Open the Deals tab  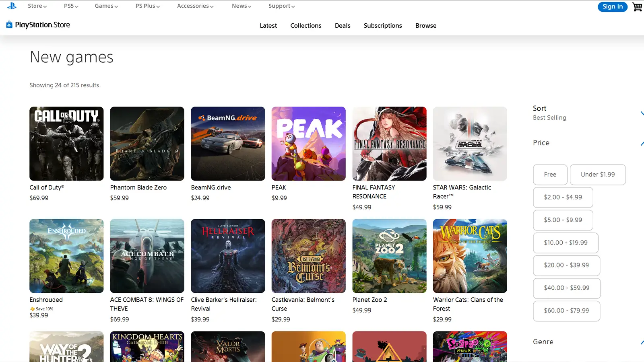pyautogui.click(x=343, y=26)
